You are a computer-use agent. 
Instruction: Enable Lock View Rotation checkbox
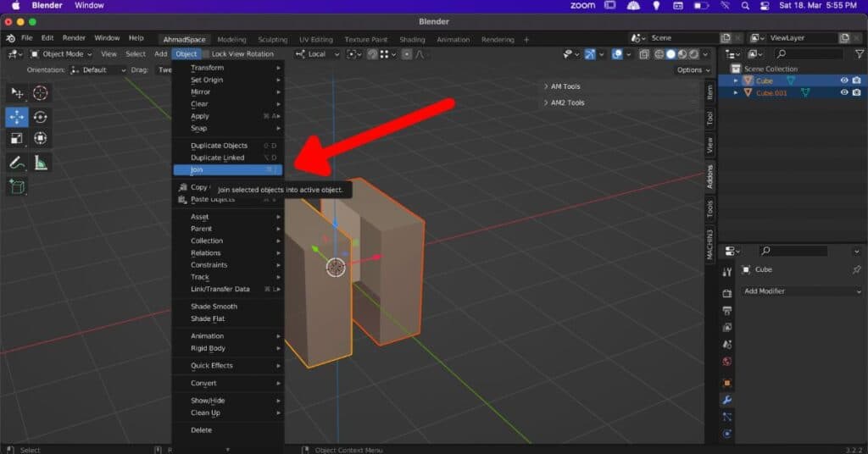206,54
